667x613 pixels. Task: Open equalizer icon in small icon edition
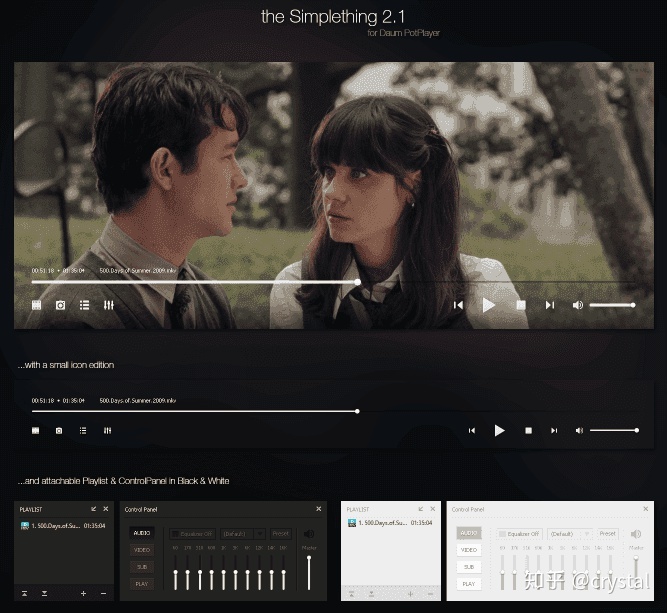(x=108, y=431)
